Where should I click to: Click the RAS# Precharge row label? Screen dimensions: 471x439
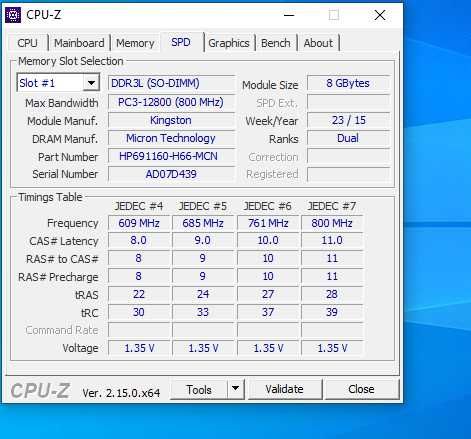[x=58, y=277]
